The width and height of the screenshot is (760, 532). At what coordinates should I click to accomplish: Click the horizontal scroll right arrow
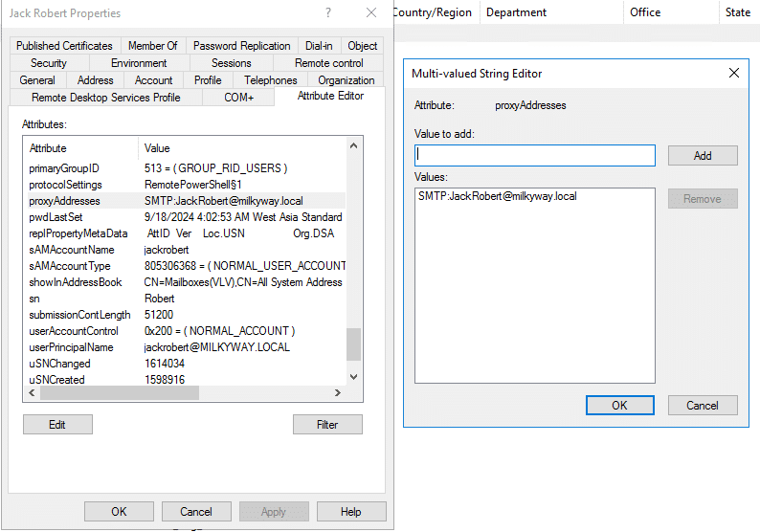click(x=338, y=393)
